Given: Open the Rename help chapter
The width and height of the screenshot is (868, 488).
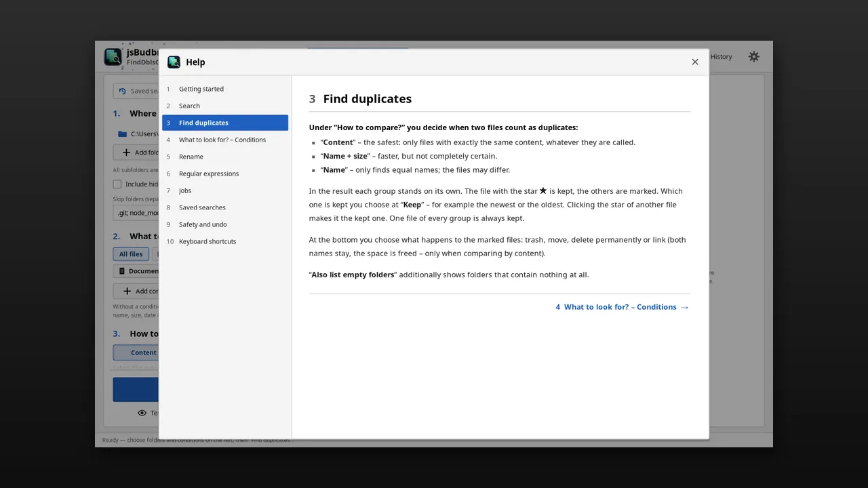Looking at the screenshot, I should (225, 157).
